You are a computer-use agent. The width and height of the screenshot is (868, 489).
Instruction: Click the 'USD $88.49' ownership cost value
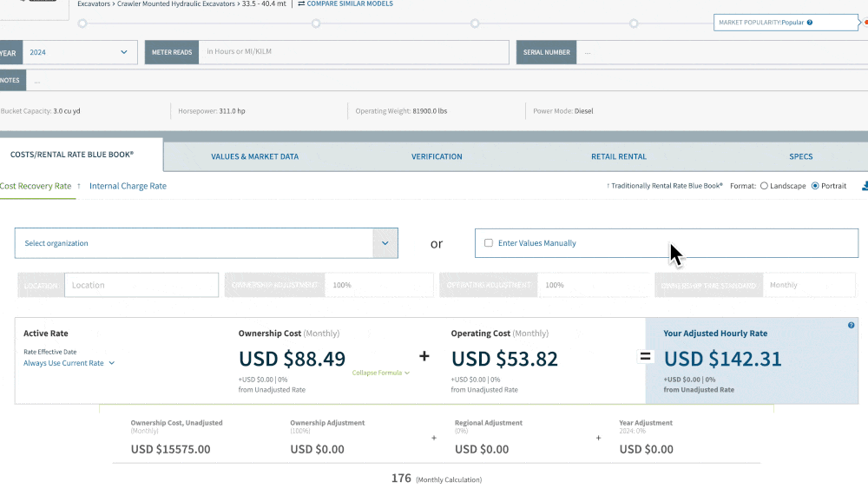(x=292, y=359)
